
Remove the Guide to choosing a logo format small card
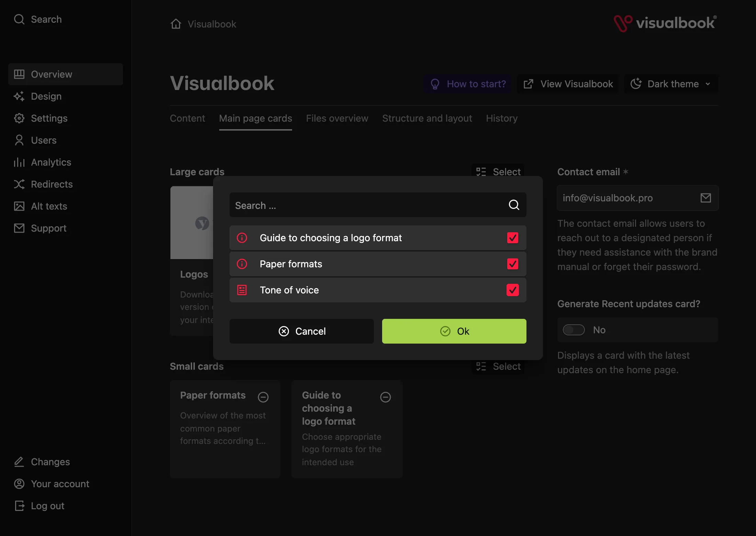coord(386,397)
